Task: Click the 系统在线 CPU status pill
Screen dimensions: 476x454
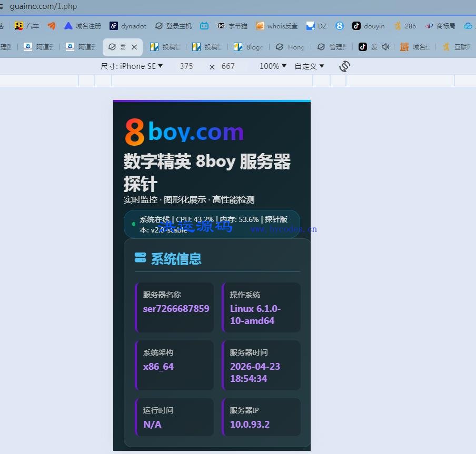Action: pos(212,224)
